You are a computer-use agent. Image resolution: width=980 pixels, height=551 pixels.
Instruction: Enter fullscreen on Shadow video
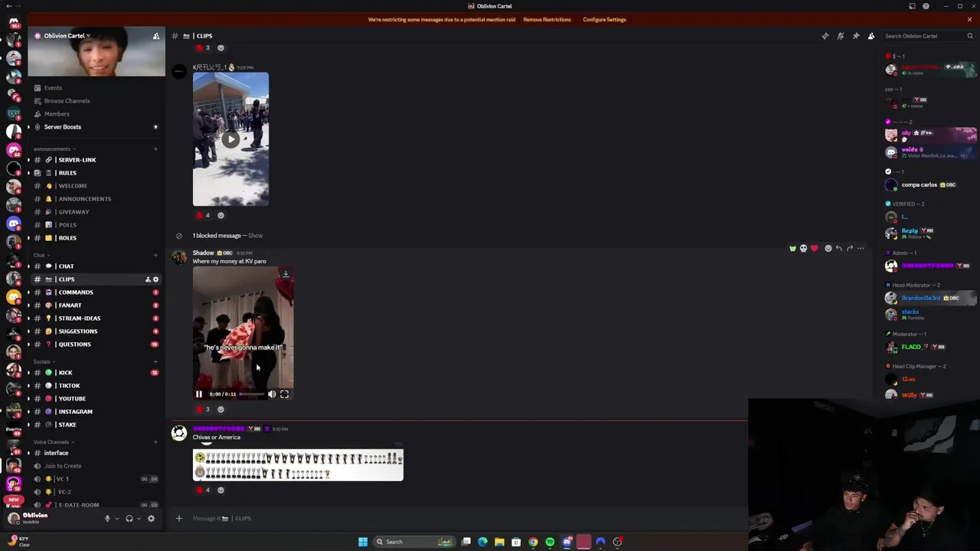pos(284,394)
